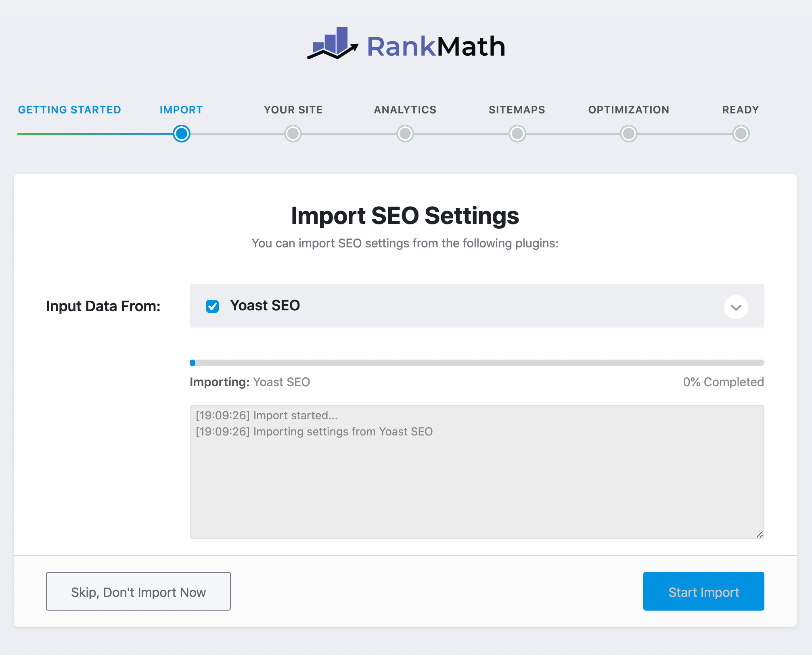Click the import progress bar
Screen dimensions: 812x655
point(477,363)
